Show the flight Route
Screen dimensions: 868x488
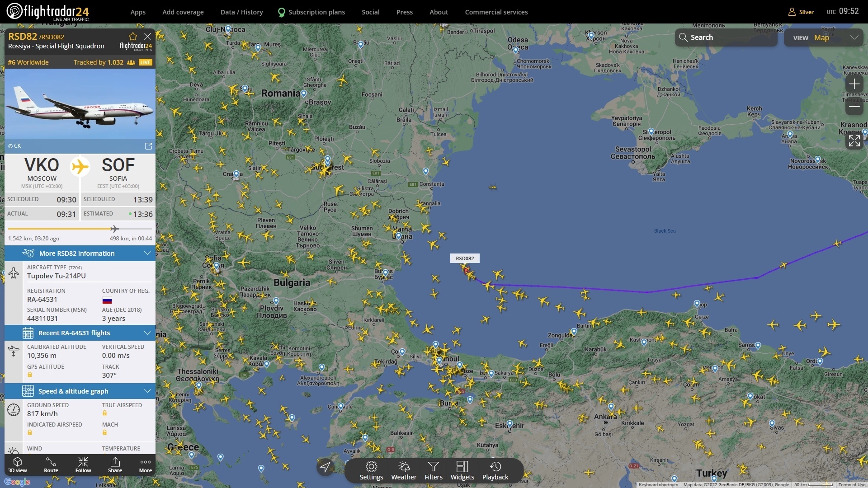coord(51,465)
